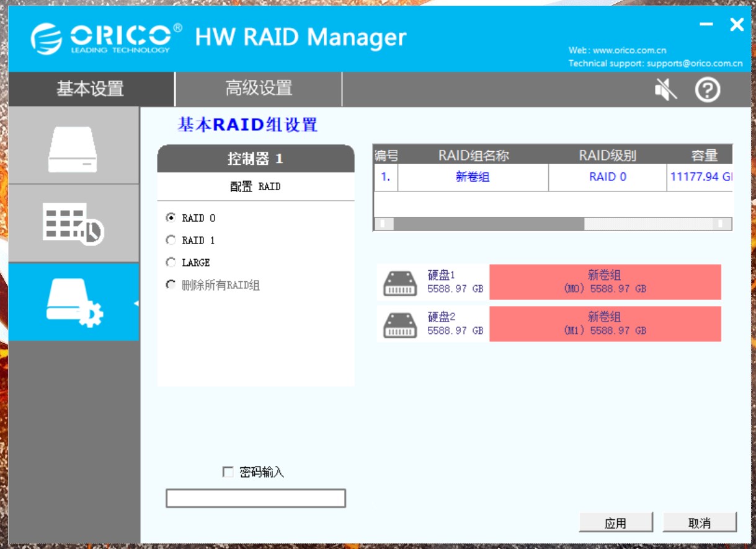Select the RAID 1 radio option
The image size is (756, 549).
[x=171, y=240]
